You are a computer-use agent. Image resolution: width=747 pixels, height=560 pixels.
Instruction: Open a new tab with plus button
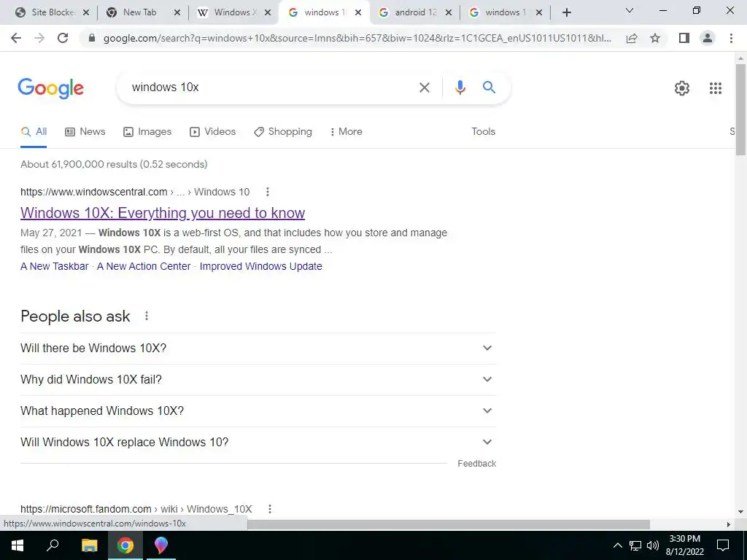[x=566, y=12]
